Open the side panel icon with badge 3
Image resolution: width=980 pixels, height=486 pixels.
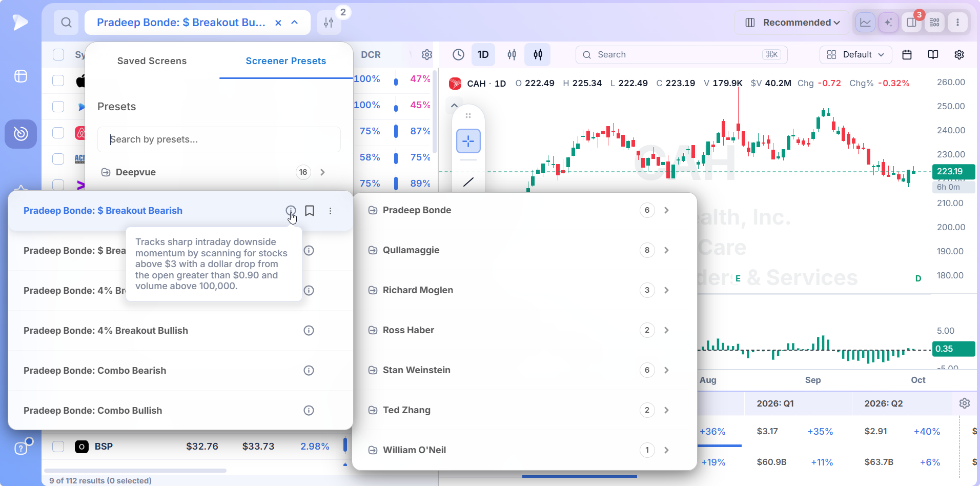point(912,23)
